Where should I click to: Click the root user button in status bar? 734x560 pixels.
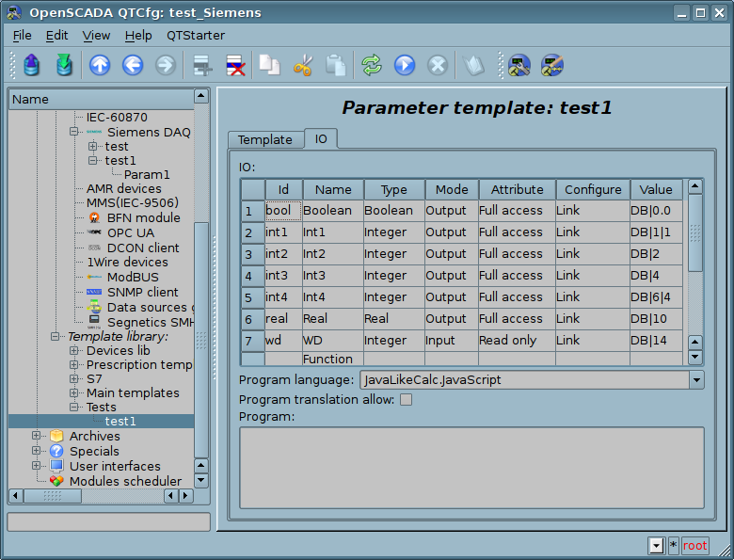click(x=695, y=546)
